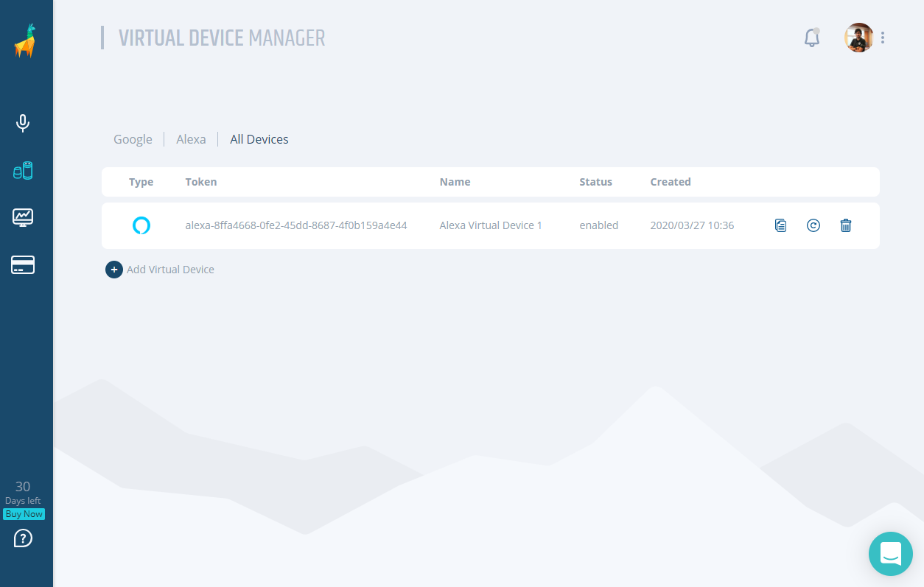The image size is (924, 587).
Task: Click the Bespoken llama logo
Action: tap(25, 41)
